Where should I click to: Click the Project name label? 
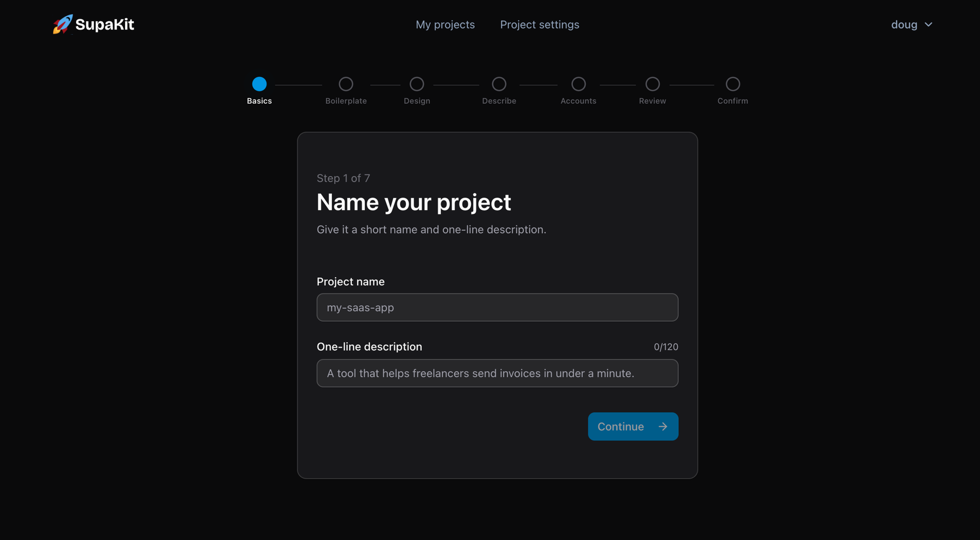coord(350,281)
